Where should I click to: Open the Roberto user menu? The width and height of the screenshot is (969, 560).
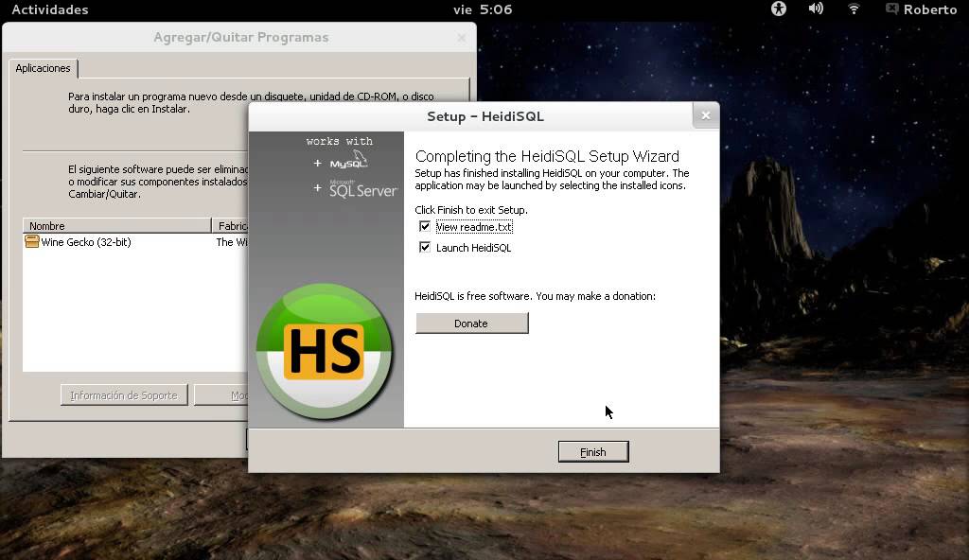coord(922,9)
